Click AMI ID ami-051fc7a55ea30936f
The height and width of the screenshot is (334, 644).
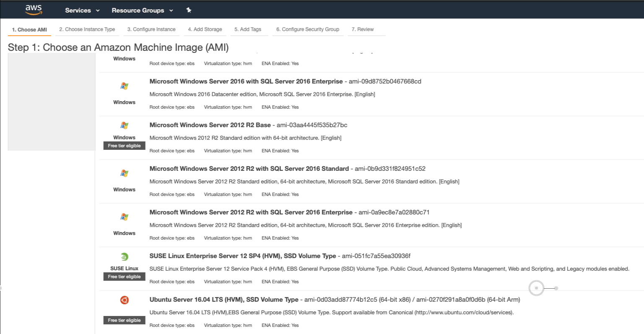point(376,256)
